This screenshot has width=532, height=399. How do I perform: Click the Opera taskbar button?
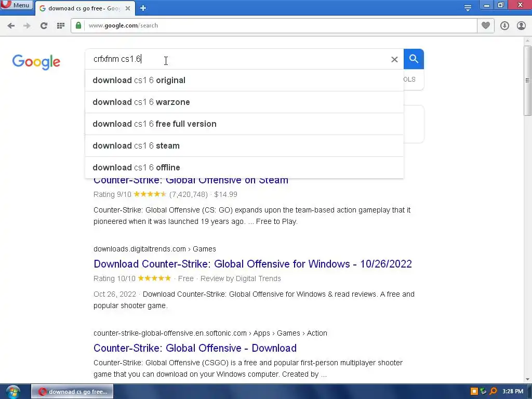point(72,392)
